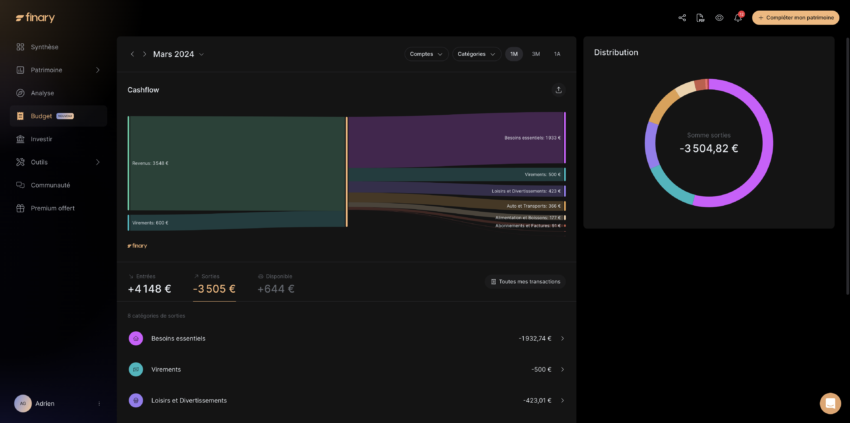Click Toutes mes transactions button
Image resolution: width=850 pixels, height=423 pixels.
(x=525, y=282)
